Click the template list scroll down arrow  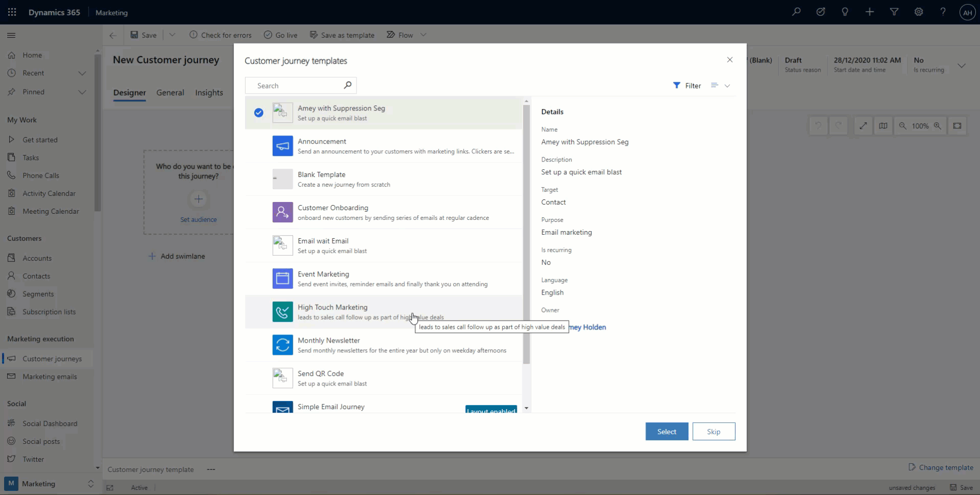tap(526, 409)
